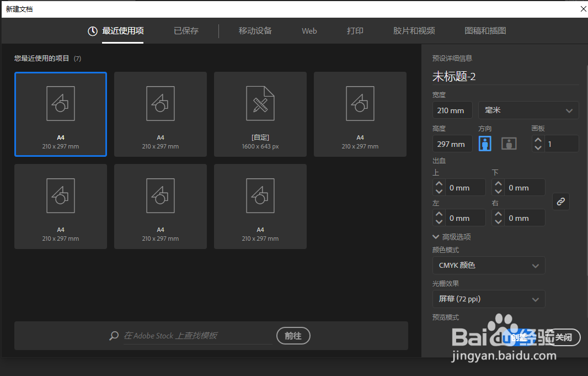The width and height of the screenshot is (588, 376).
Task: Select landscape orientation icon
Action: [509, 144]
